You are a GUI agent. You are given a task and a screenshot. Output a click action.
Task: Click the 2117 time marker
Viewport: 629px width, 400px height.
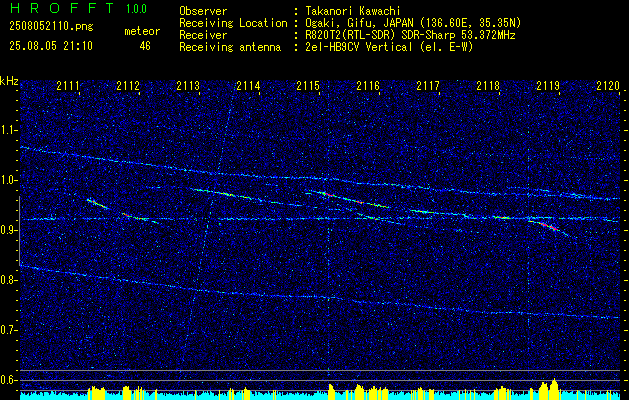pos(428,85)
